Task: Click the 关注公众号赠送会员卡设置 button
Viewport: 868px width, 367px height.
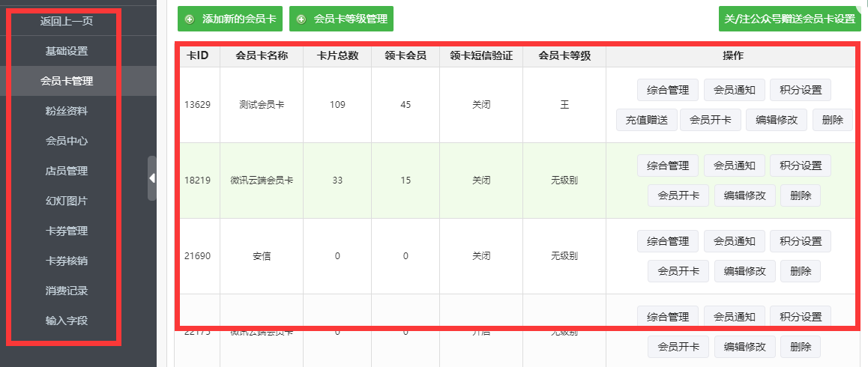Action: (790, 19)
